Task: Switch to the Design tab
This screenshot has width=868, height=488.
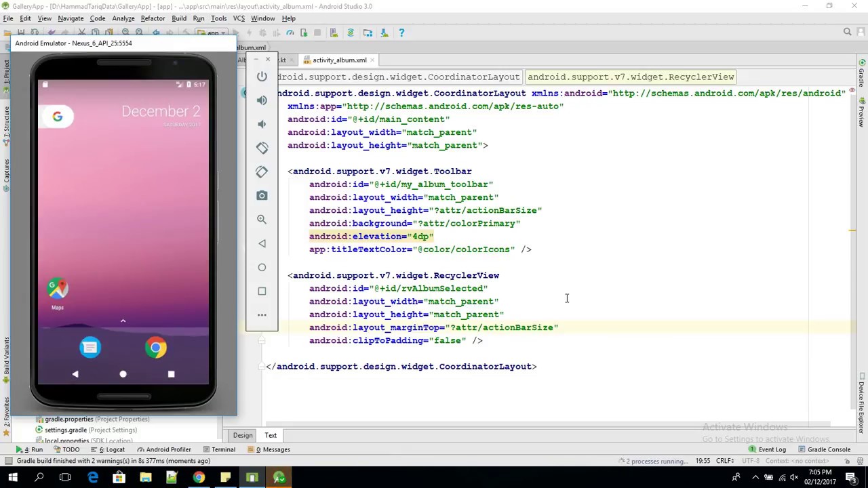Action: [243, 435]
